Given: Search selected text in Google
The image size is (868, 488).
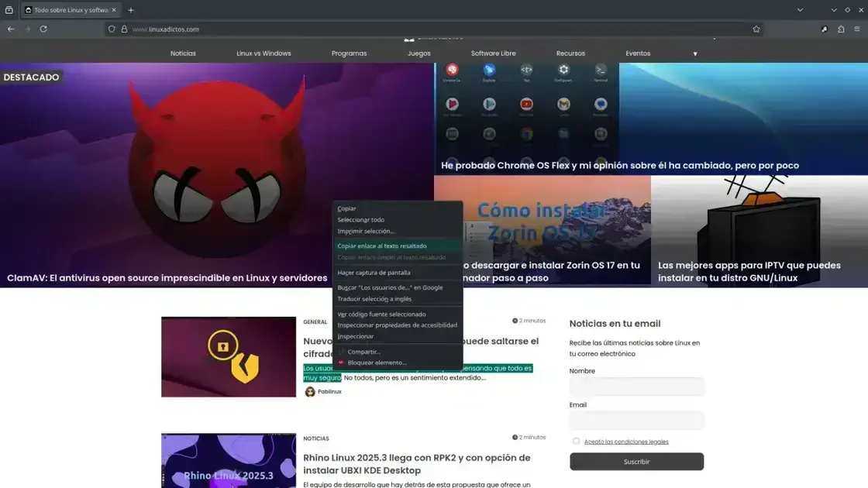Looking at the screenshot, I should point(398,287).
